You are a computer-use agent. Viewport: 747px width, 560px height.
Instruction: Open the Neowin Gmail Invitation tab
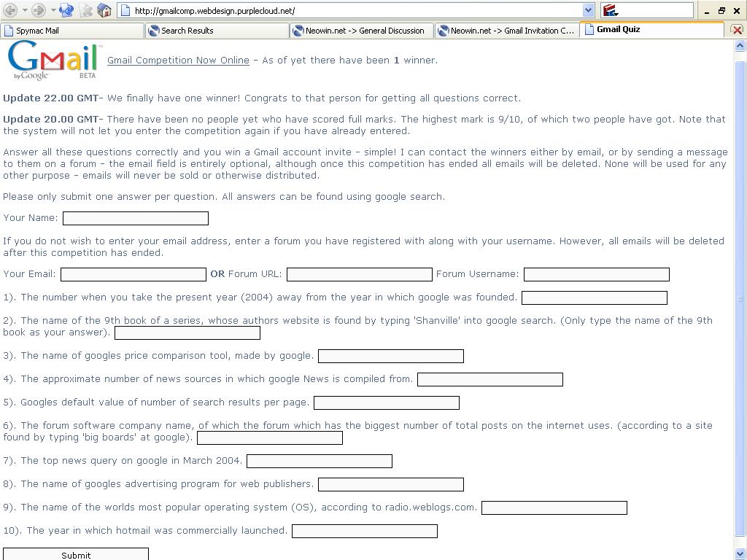point(507,31)
